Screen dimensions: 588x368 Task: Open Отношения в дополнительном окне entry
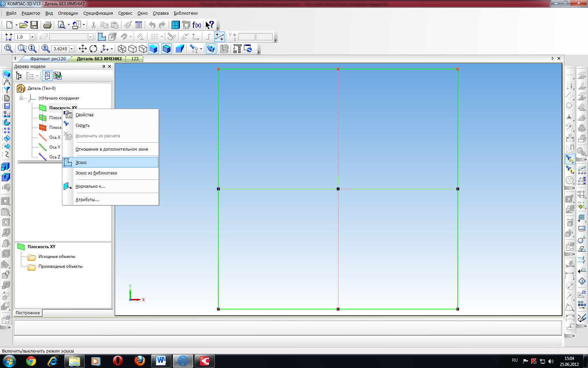[111, 149]
